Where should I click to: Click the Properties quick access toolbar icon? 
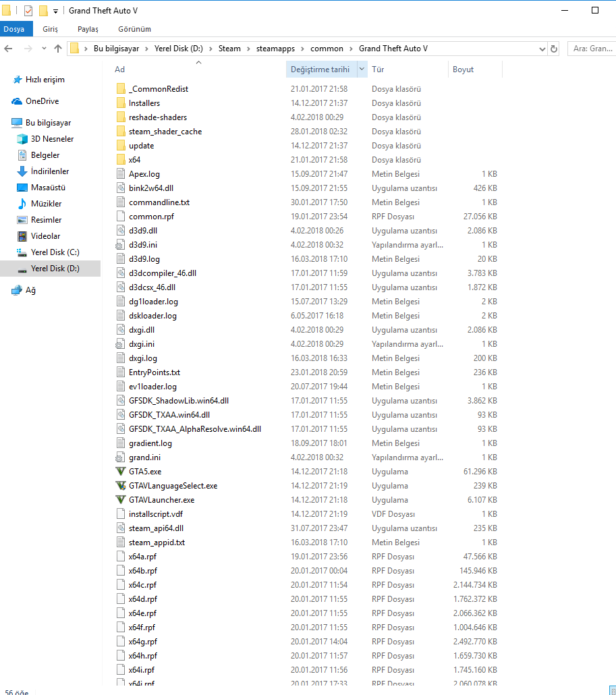click(x=28, y=11)
